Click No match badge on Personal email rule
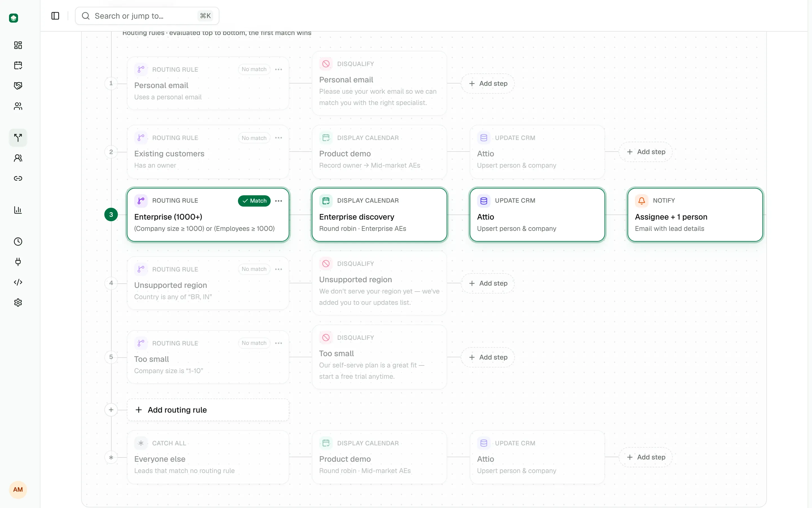Viewport: 812px width, 508px height. click(x=254, y=69)
